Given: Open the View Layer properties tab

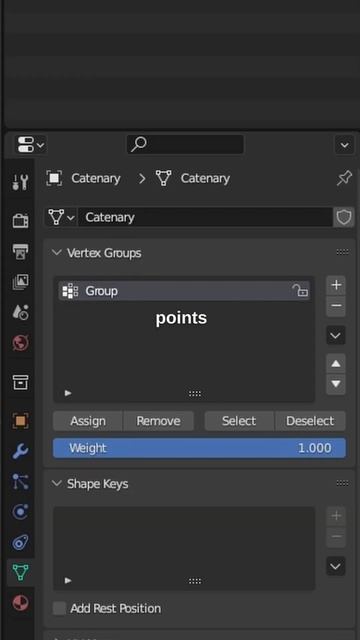Looking at the screenshot, I should click(20, 282).
